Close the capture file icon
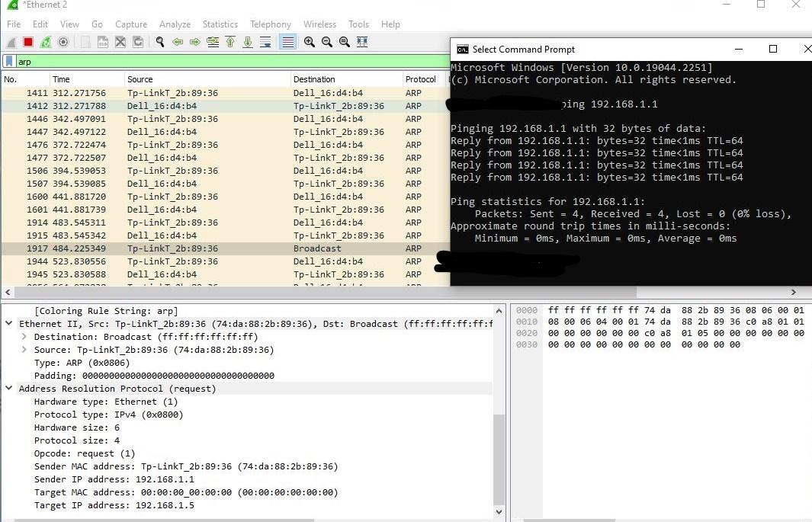Screen dimensions: 812x522 pos(120,43)
